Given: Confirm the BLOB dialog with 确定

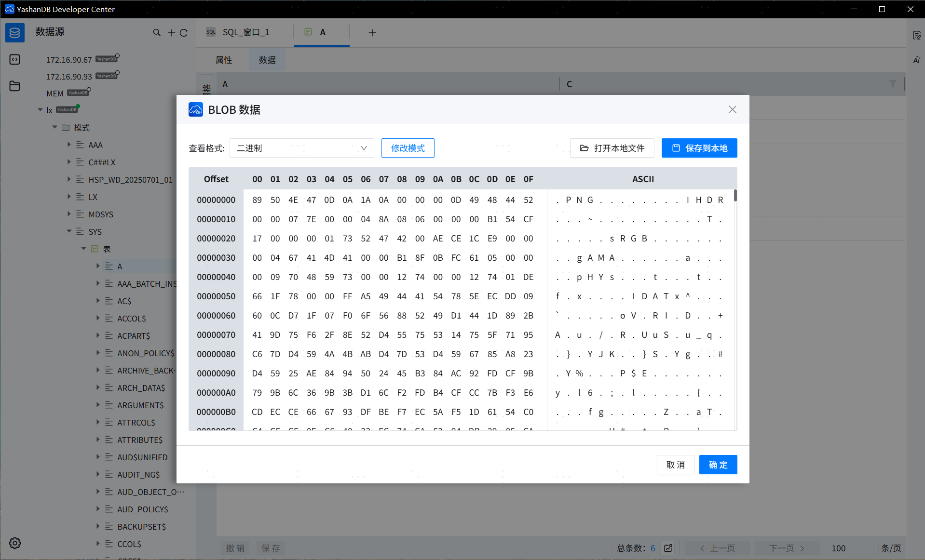Looking at the screenshot, I should (718, 465).
